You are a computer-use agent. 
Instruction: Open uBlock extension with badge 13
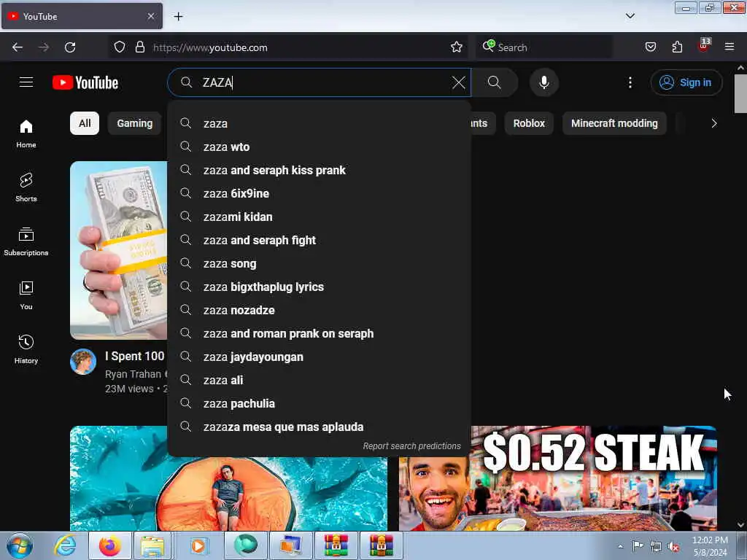tap(704, 46)
